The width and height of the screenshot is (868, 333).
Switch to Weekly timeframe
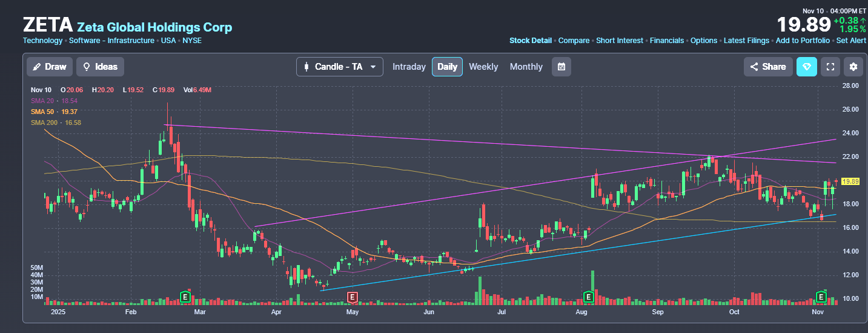pyautogui.click(x=483, y=67)
